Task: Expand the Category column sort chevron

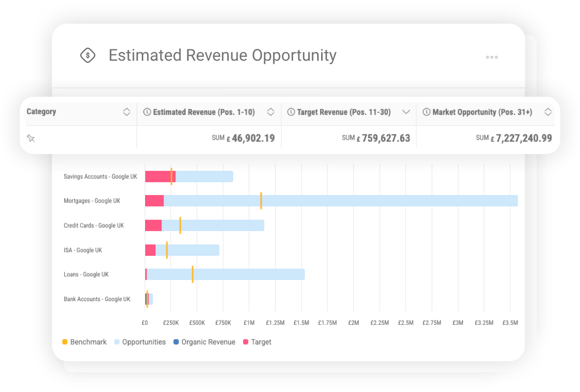Action: [127, 112]
